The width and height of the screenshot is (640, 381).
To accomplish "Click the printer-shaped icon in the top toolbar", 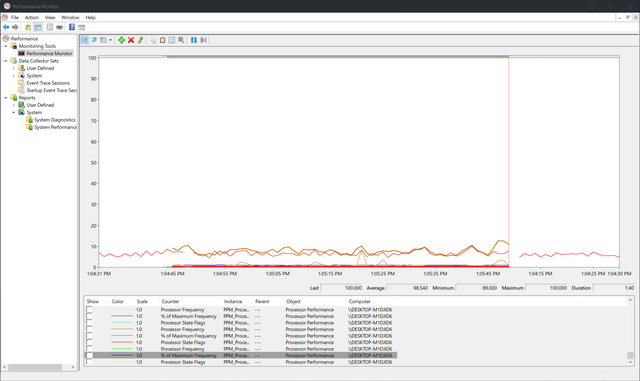I will point(60,27).
